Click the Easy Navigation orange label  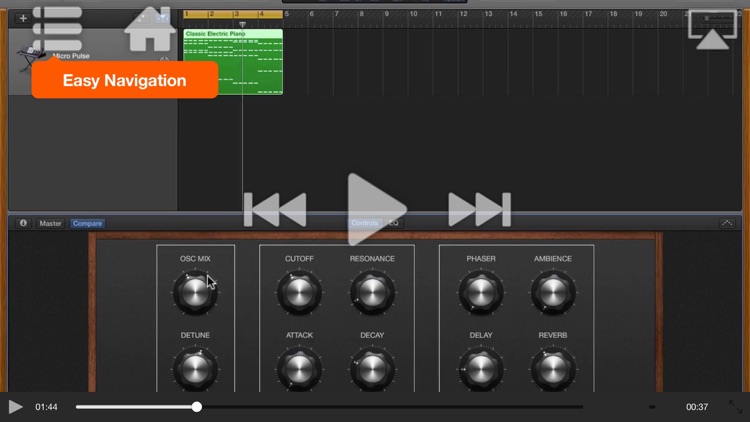(x=125, y=80)
